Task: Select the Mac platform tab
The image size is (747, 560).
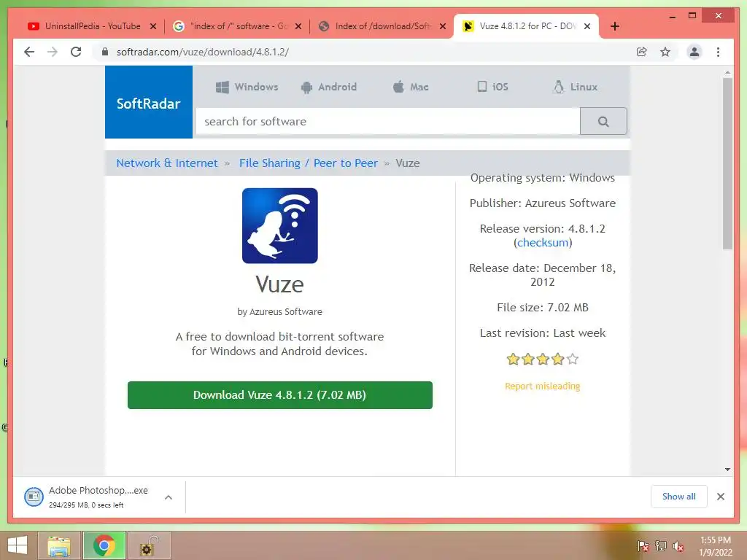Action: [411, 87]
